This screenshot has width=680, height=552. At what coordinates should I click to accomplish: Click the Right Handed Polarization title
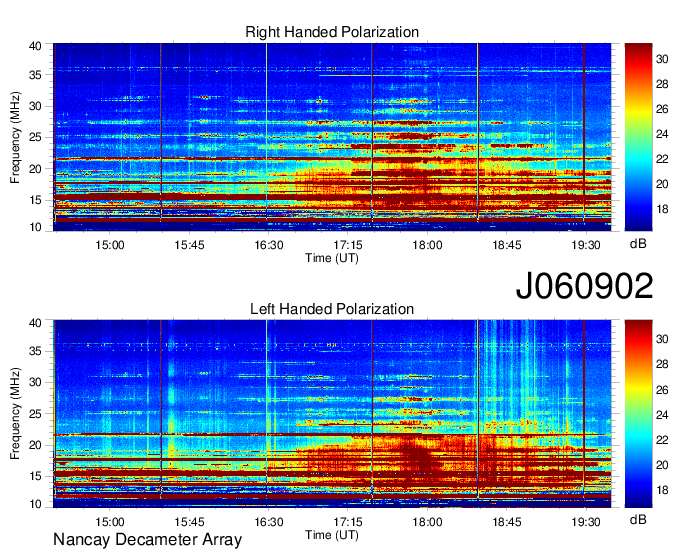click(x=332, y=32)
